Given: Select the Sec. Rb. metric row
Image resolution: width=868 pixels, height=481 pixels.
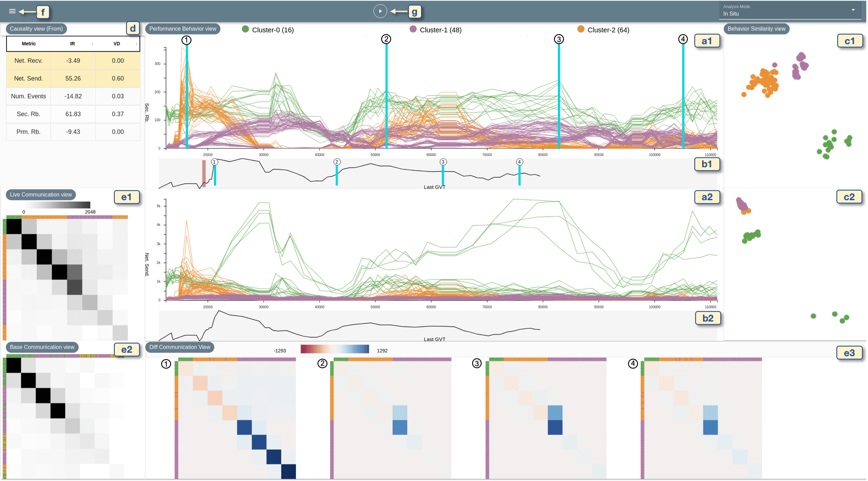Looking at the screenshot, I should 29,114.
